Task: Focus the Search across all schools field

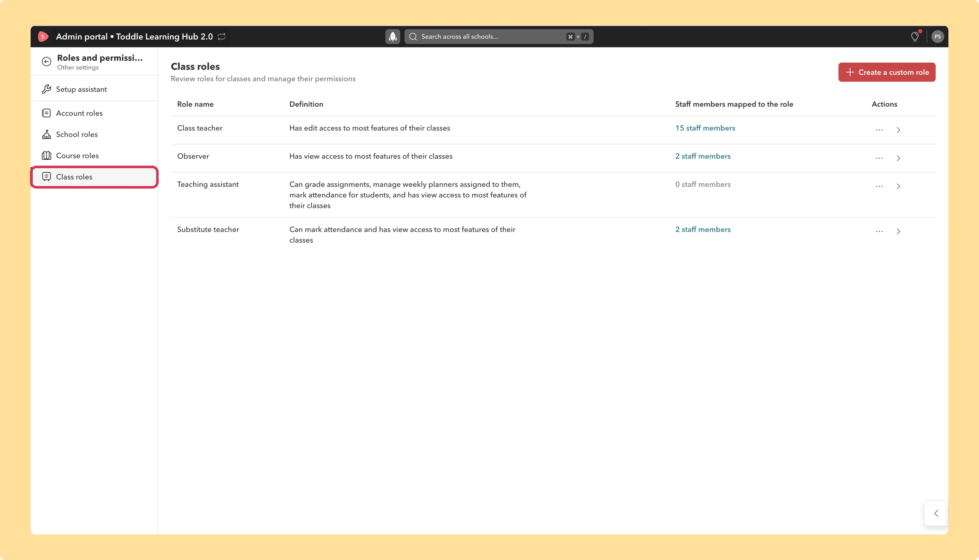Action: coord(499,36)
